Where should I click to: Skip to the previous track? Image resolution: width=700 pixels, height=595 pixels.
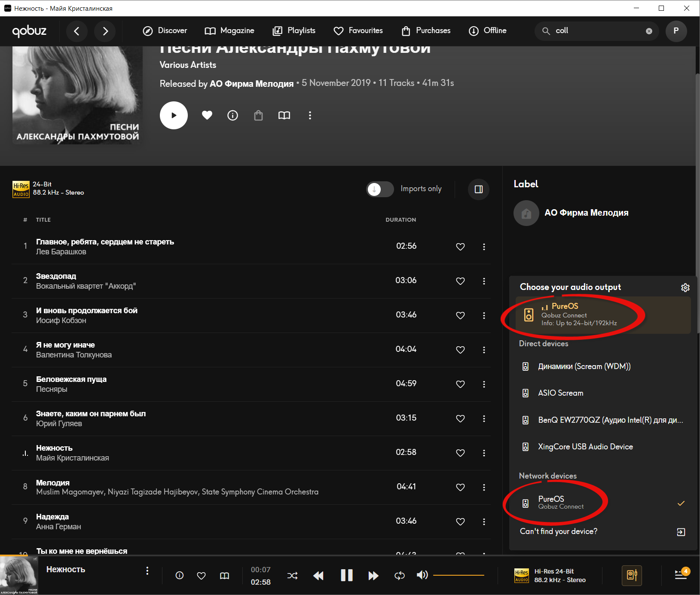coord(318,576)
